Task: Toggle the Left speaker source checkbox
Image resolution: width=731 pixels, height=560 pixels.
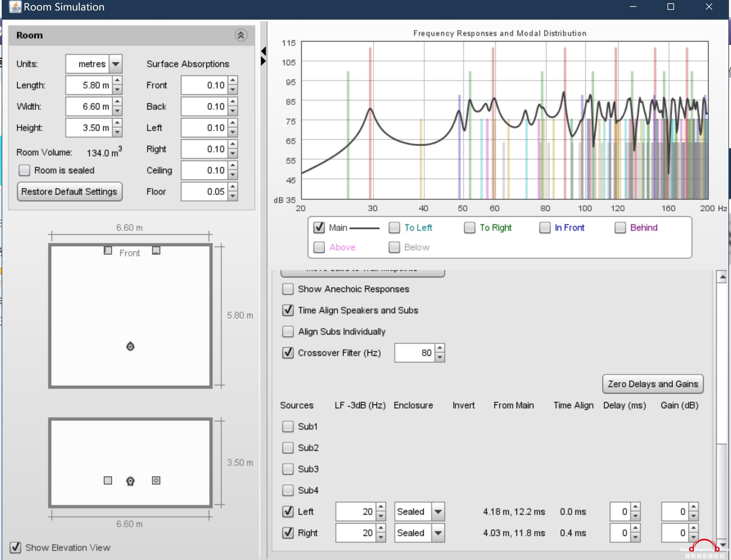Action: pos(288,512)
